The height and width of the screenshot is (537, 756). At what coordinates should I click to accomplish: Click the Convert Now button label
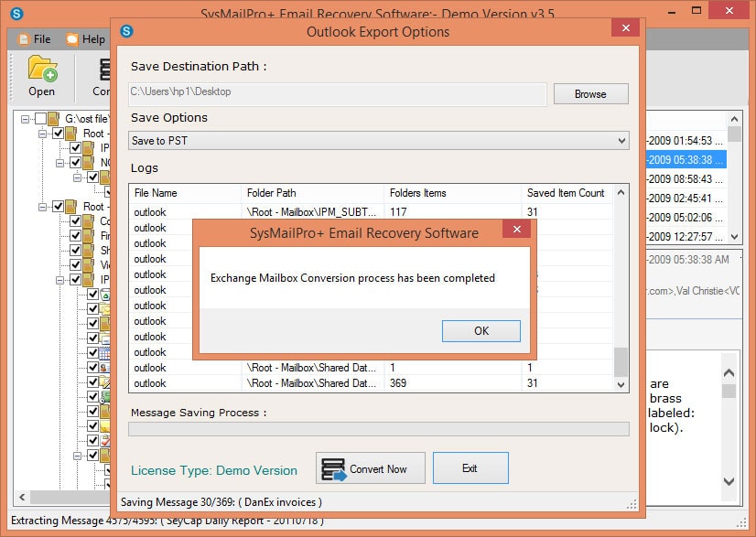point(378,469)
